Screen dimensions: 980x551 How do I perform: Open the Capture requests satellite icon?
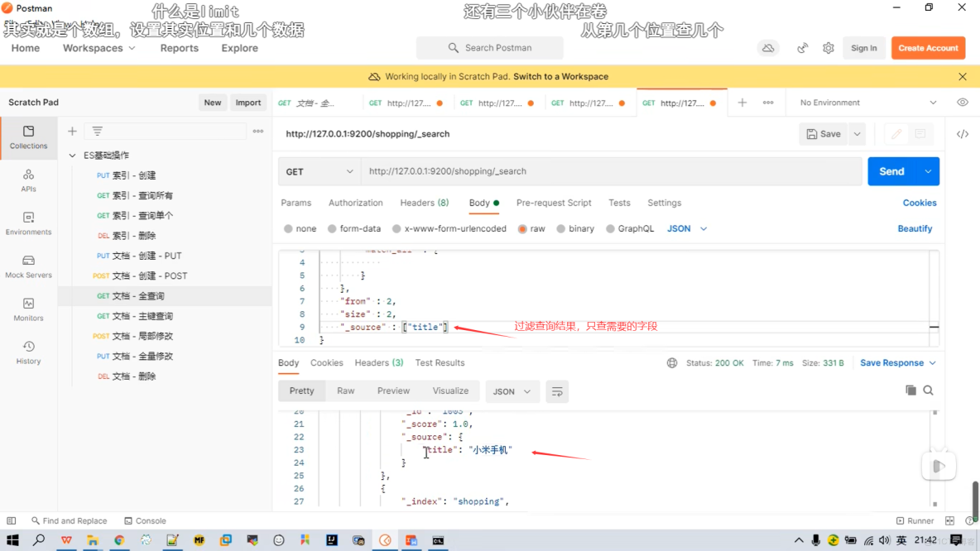point(802,48)
